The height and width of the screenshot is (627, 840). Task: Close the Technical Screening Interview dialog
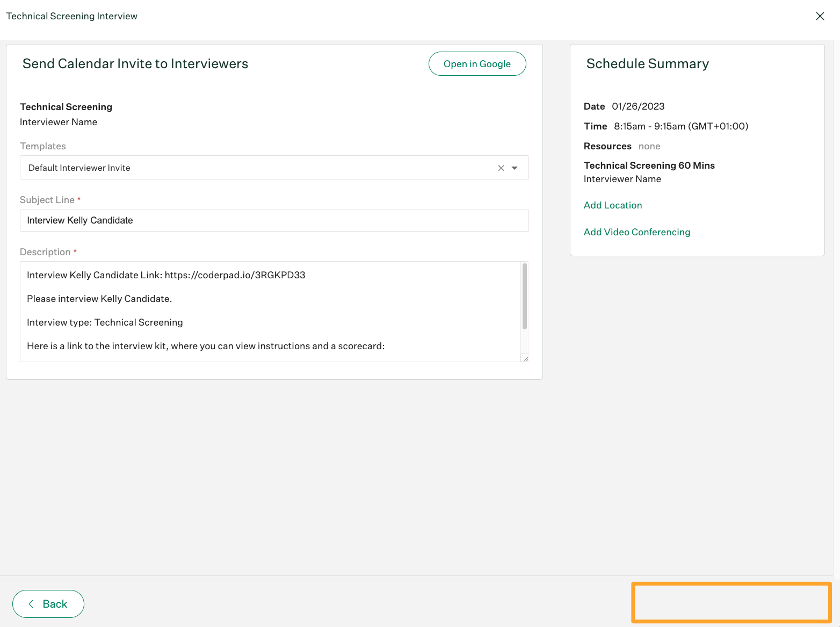click(820, 16)
